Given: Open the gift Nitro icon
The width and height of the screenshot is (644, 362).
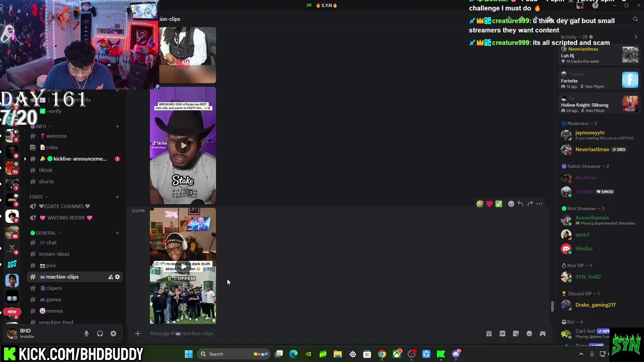Looking at the screenshot, I should [x=489, y=333].
